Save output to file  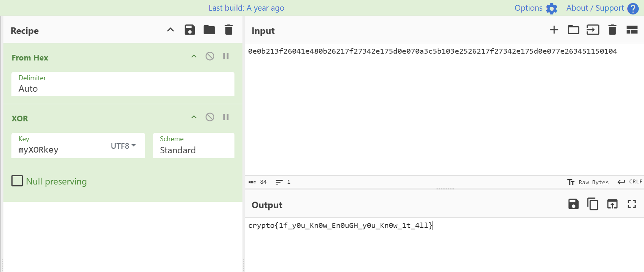[x=573, y=204]
